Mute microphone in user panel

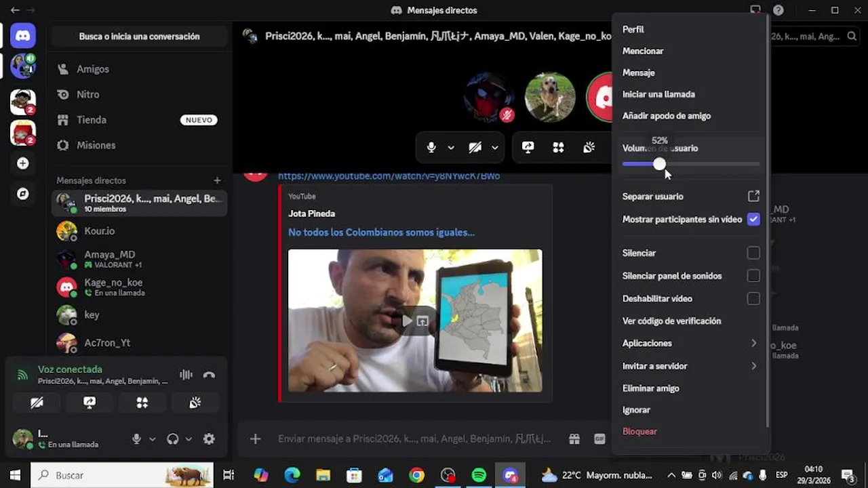[136, 439]
